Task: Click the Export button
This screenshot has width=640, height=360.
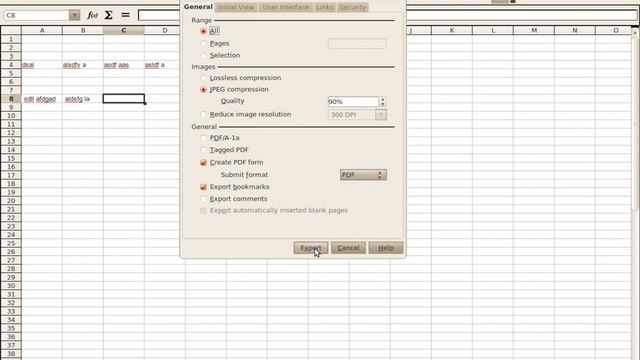Action: (x=311, y=248)
